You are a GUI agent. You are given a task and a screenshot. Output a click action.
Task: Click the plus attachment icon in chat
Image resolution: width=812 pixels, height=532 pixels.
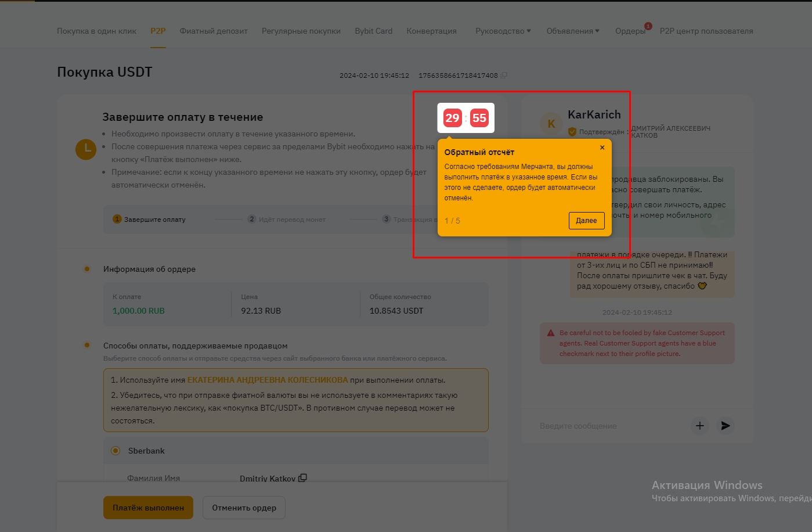700,426
